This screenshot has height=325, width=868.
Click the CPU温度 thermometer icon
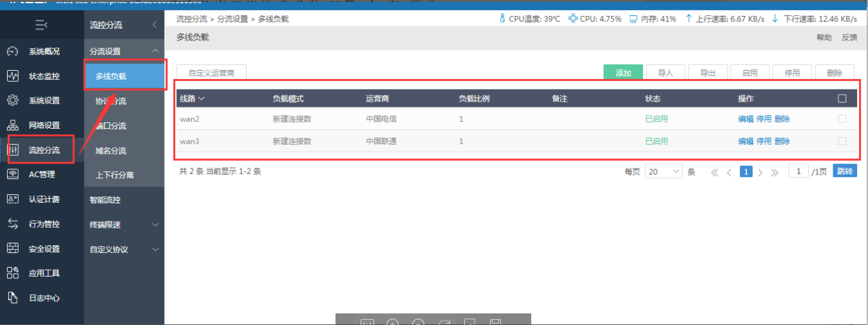(x=502, y=19)
